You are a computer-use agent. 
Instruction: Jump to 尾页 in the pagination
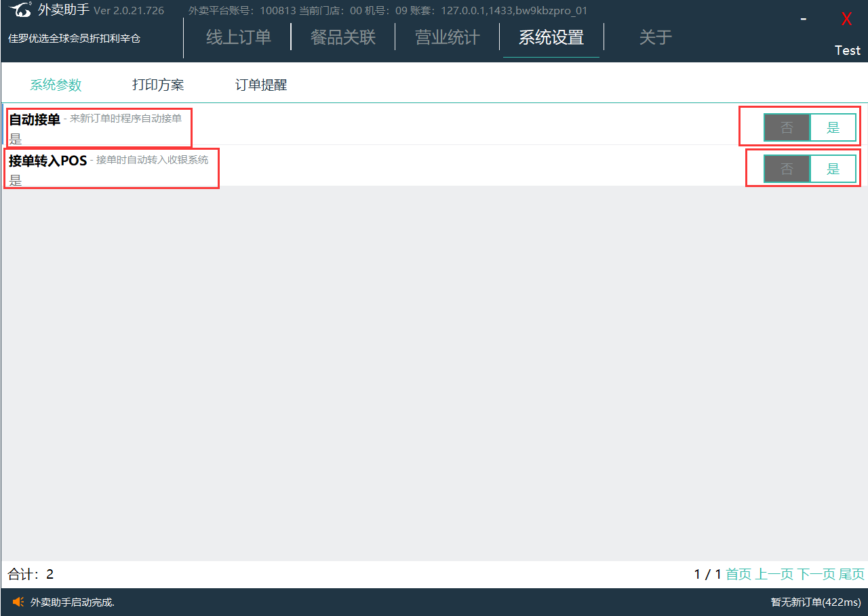tap(852, 575)
